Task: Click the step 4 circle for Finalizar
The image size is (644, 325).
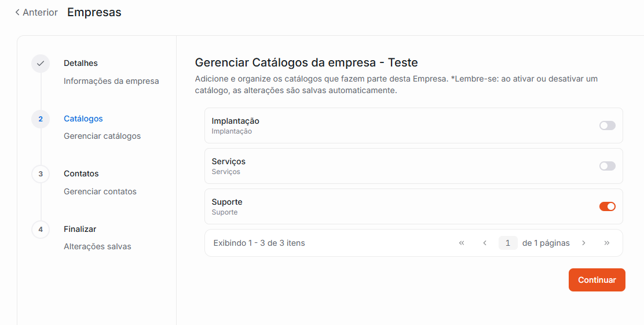Action: click(x=41, y=230)
